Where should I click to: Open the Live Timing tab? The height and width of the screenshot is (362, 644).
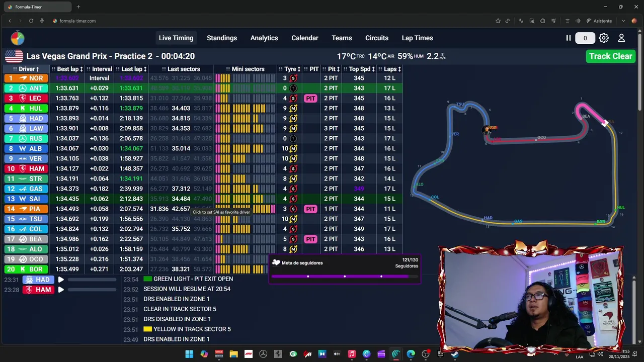[176, 38]
